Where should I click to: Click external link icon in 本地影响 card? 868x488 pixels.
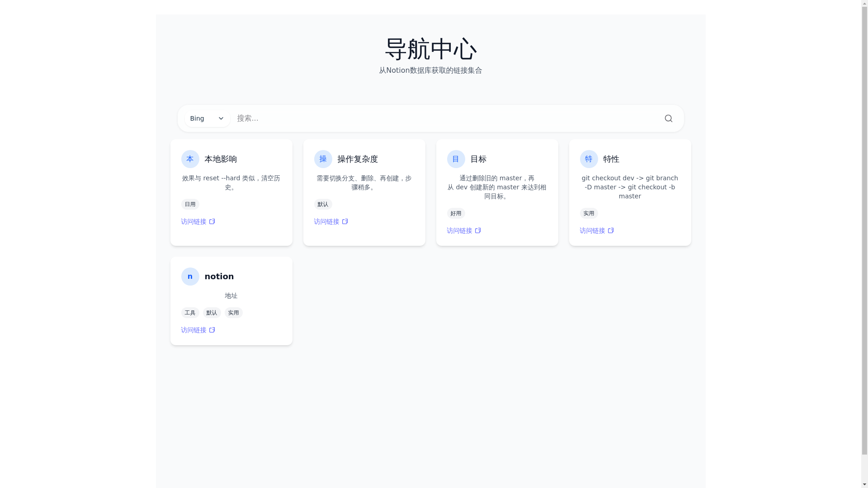(212, 221)
